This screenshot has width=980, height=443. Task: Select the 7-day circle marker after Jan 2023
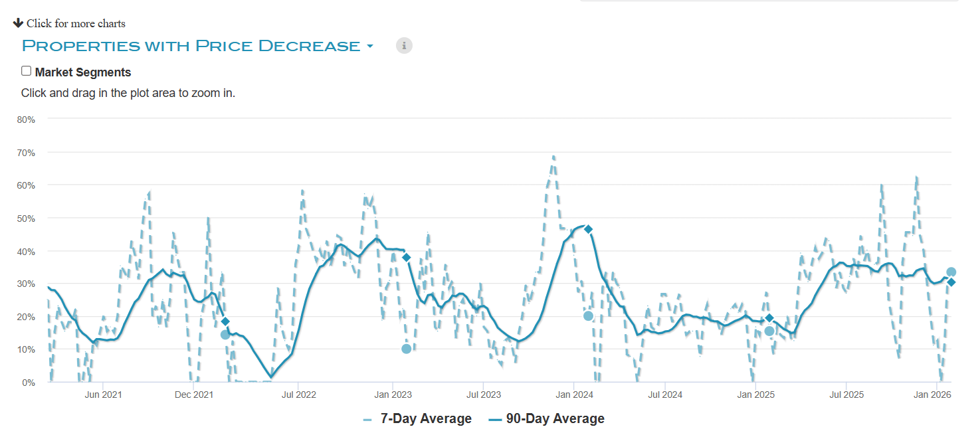407,349
